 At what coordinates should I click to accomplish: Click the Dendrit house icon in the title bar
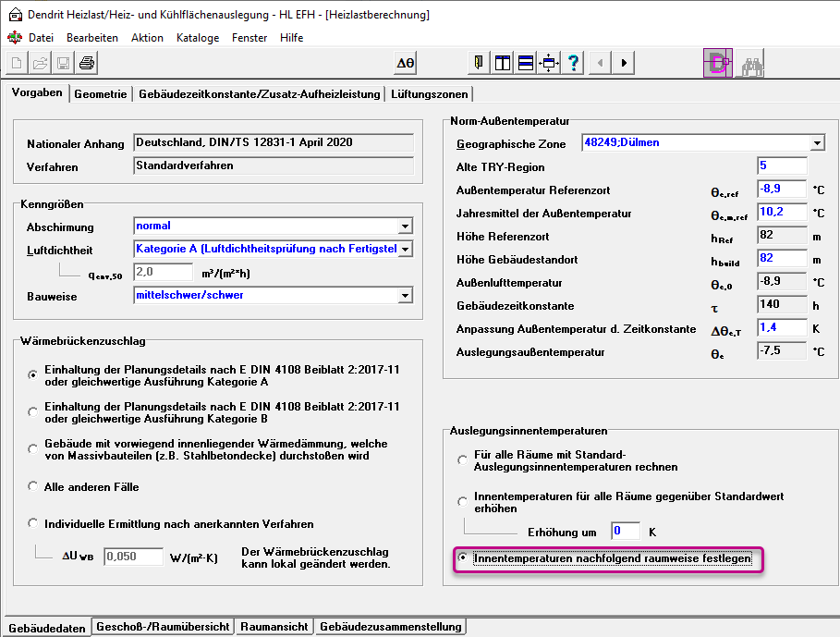[16, 15]
